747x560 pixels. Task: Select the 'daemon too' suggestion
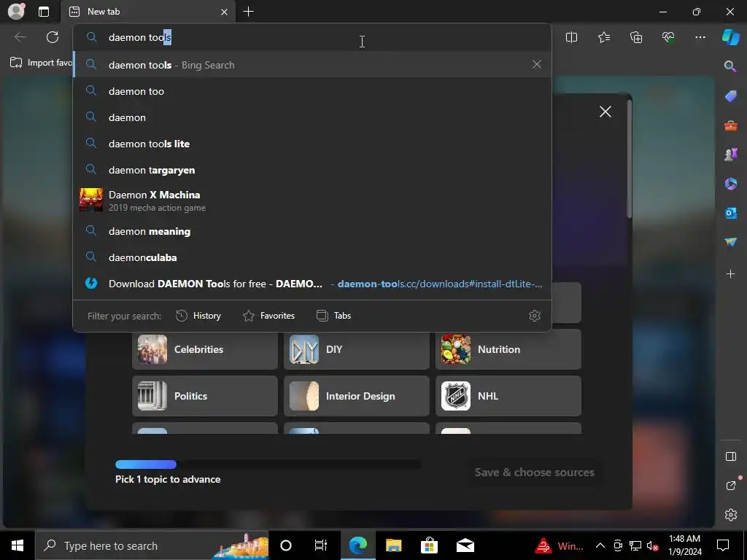click(x=312, y=91)
